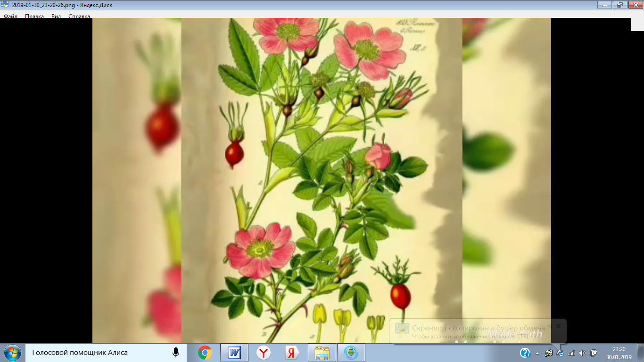Open the Правка menu
This screenshot has width=644, height=362.
[x=34, y=16]
